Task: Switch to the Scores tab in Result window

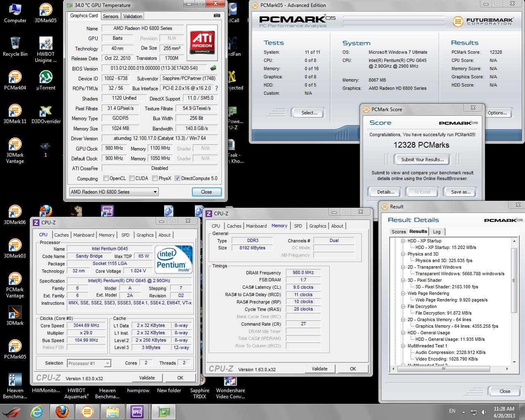Action: click(x=399, y=232)
